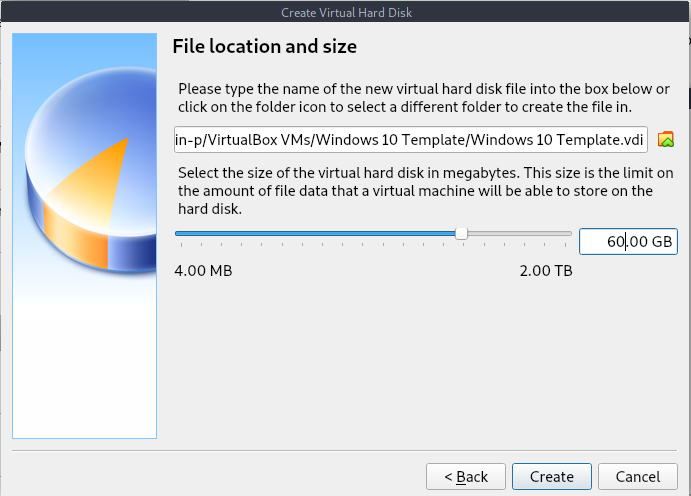Click the gray unfilled track of the size slider
Image resolution: width=691 pixels, height=496 pixels.
(x=519, y=233)
